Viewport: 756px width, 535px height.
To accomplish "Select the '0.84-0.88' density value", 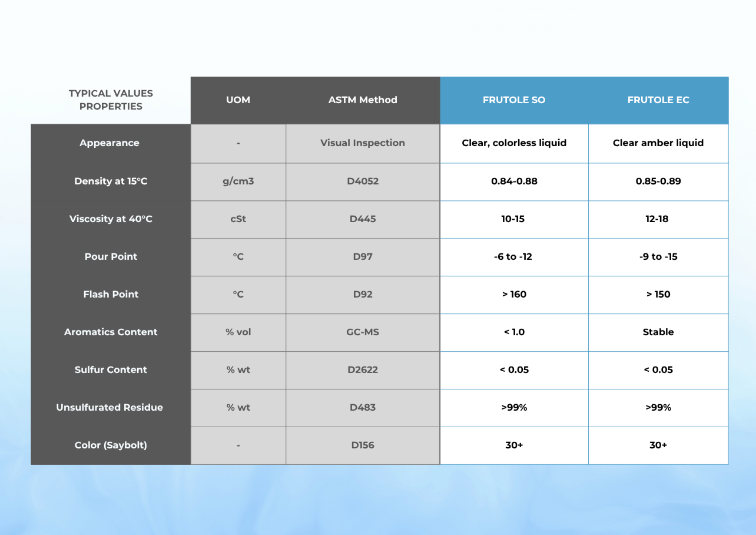I will [514, 181].
